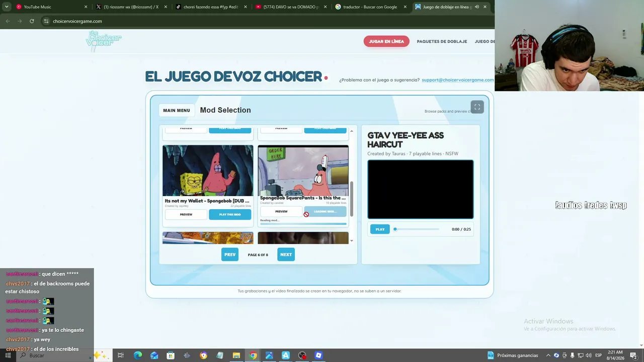644x362 pixels.
Task: Open Microsoft Store from the taskbar
Action: (171, 355)
